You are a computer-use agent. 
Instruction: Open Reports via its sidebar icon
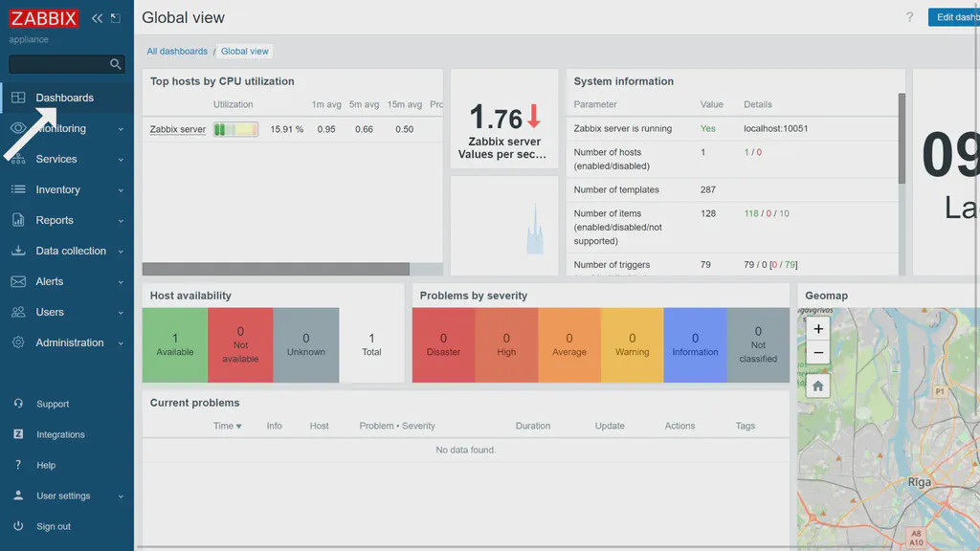20,220
